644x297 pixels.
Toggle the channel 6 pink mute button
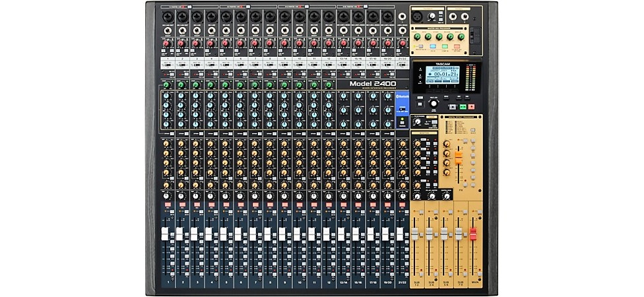[x=240, y=205]
